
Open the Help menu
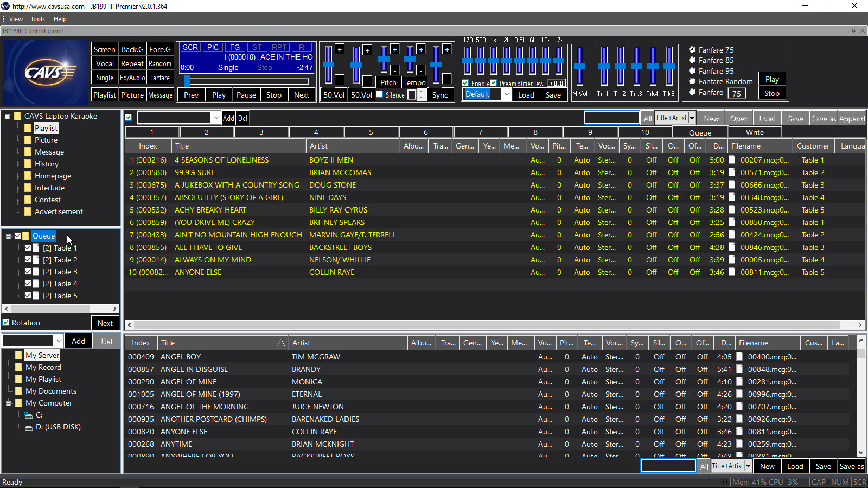coord(60,19)
